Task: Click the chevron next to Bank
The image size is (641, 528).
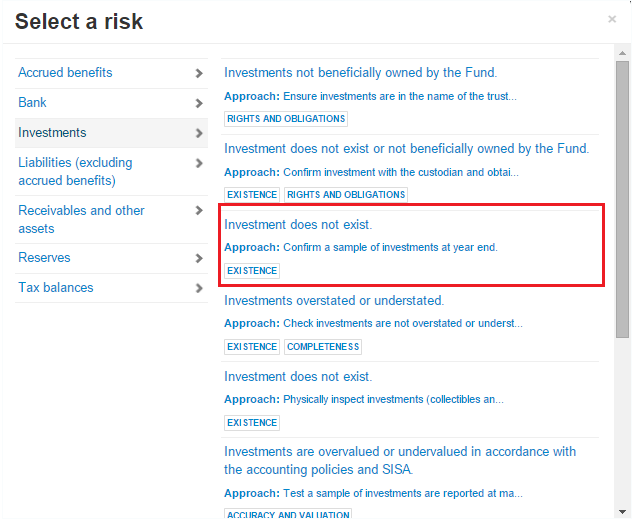Action: pos(200,103)
